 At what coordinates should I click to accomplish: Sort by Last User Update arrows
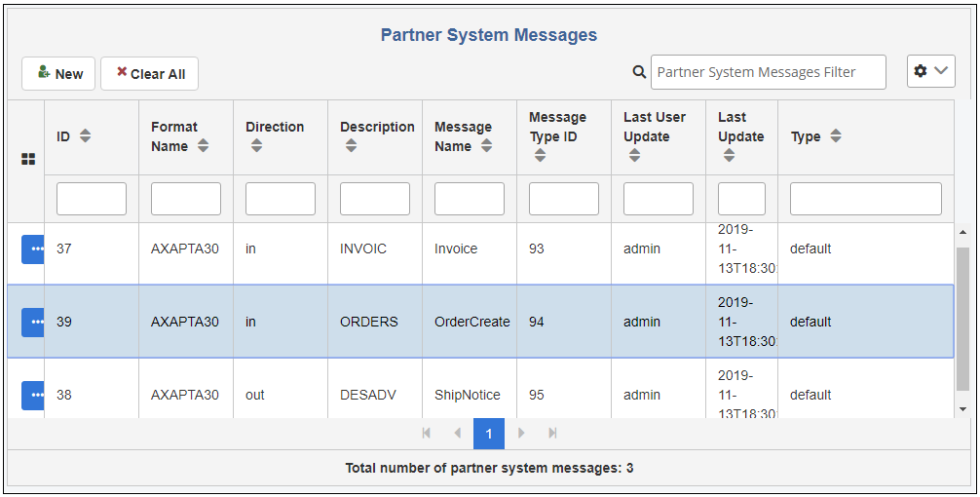[635, 155]
